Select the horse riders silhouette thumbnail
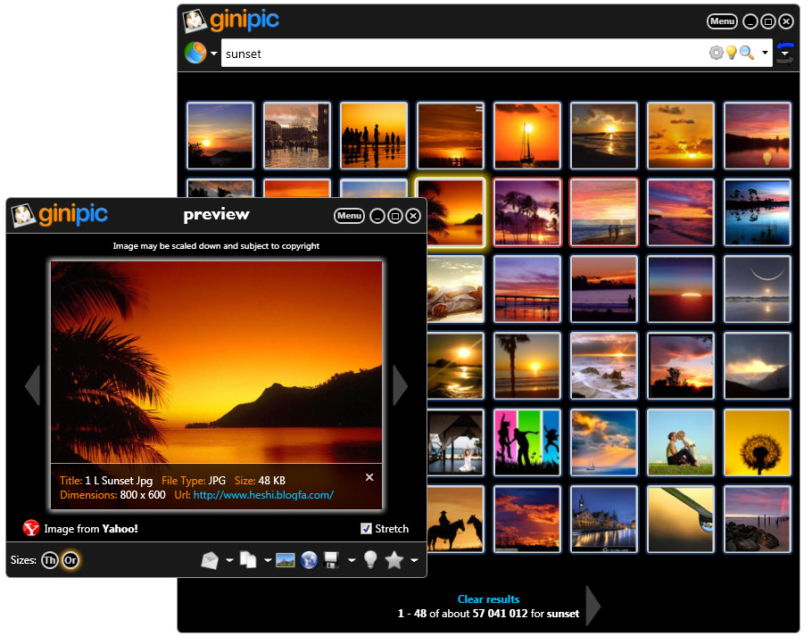Viewport: 812px width, 644px height. click(456, 519)
